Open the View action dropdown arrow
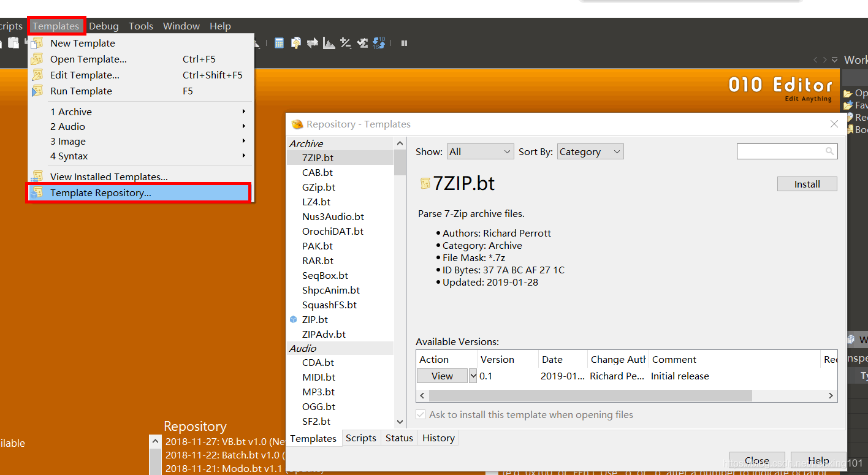868x475 pixels. tap(473, 376)
